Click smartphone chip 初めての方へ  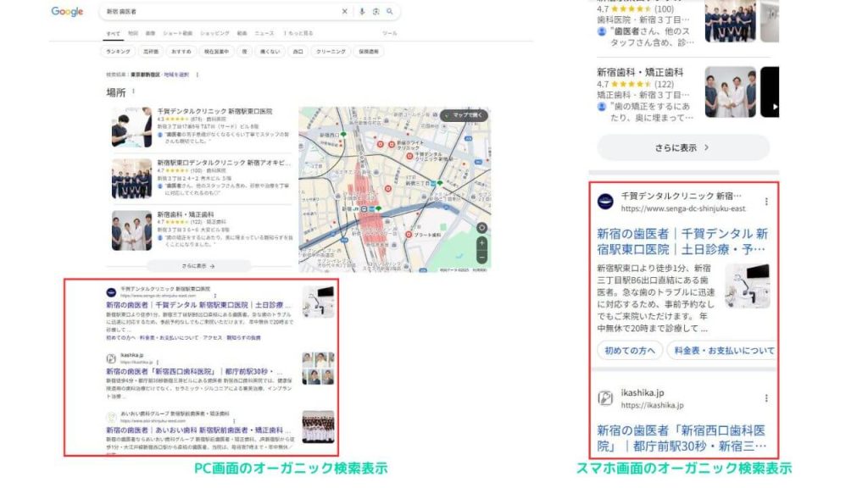tap(630, 350)
